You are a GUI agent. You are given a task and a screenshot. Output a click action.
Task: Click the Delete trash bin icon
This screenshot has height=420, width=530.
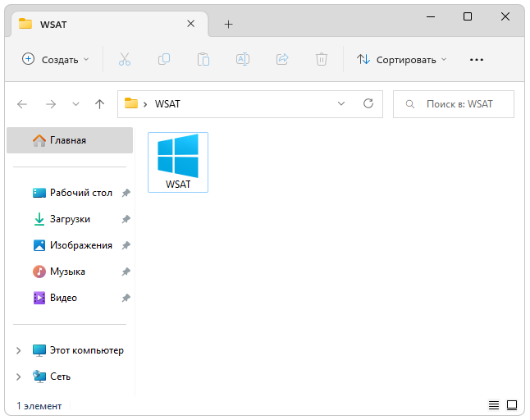(x=322, y=59)
